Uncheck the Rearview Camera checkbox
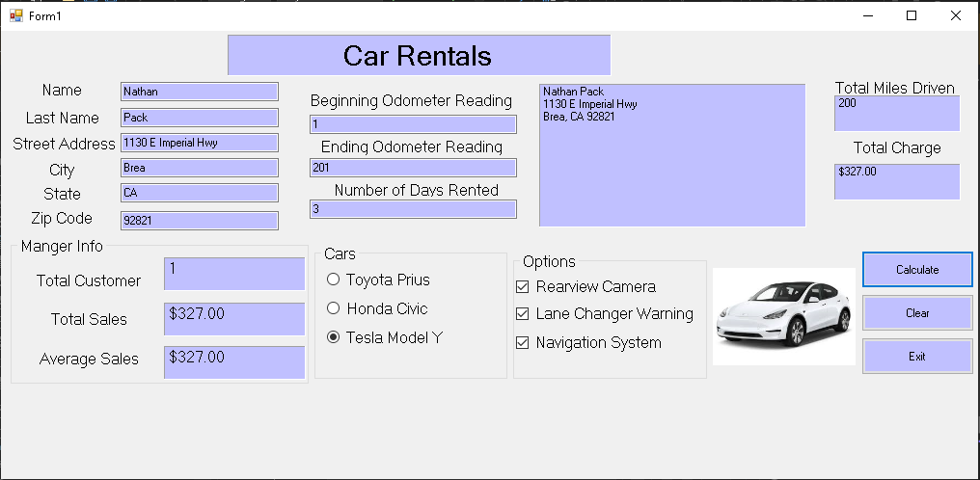 click(523, 287)
